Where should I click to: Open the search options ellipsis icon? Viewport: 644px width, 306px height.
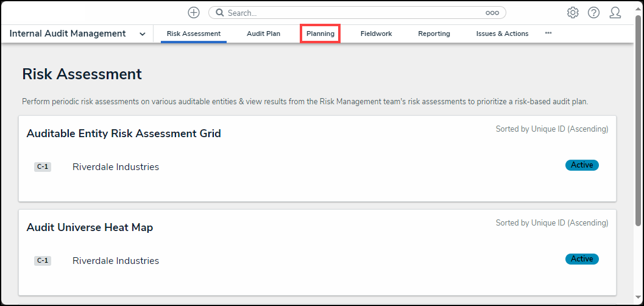click(x=492, y=13)
